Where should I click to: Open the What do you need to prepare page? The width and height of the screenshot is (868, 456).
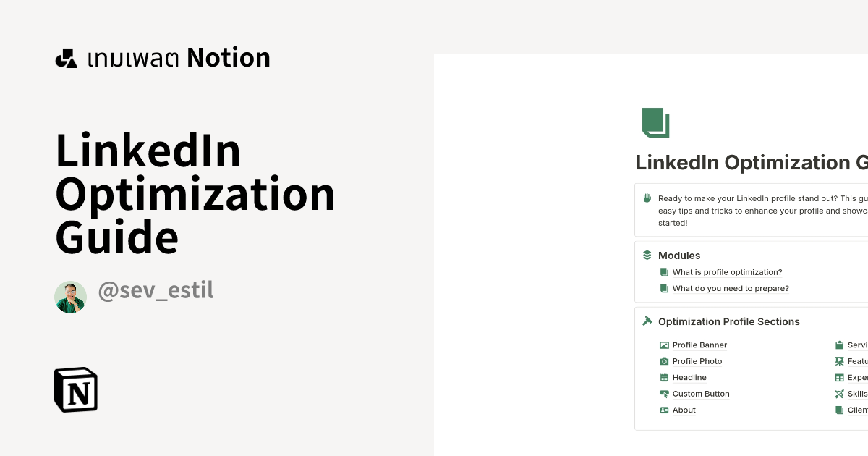[731, 288]
